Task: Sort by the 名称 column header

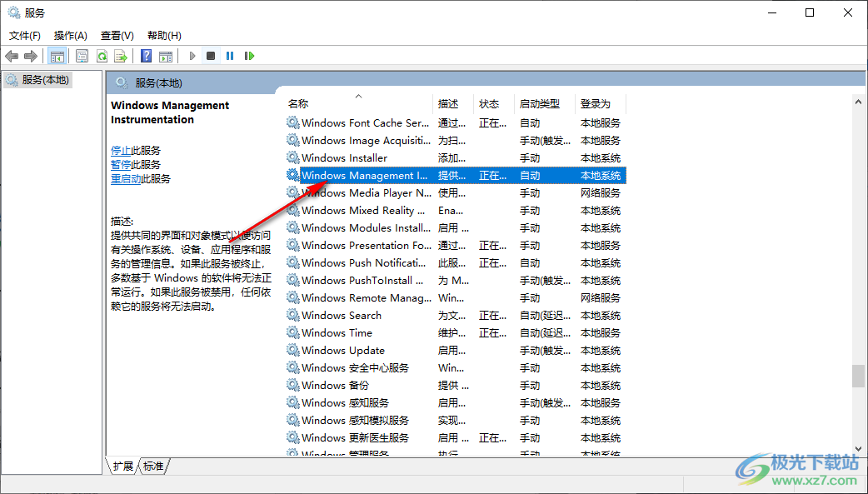Action: [360, 103]
